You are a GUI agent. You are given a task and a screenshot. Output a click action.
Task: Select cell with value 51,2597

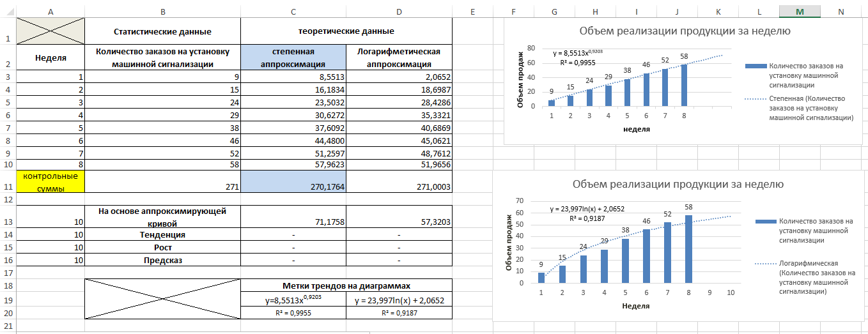click(293, 153)
